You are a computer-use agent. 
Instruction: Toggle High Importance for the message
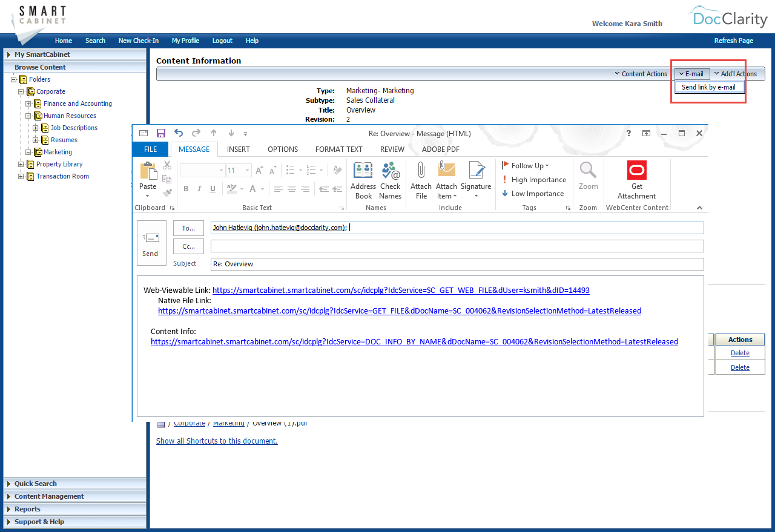click(x=534, y=179)
